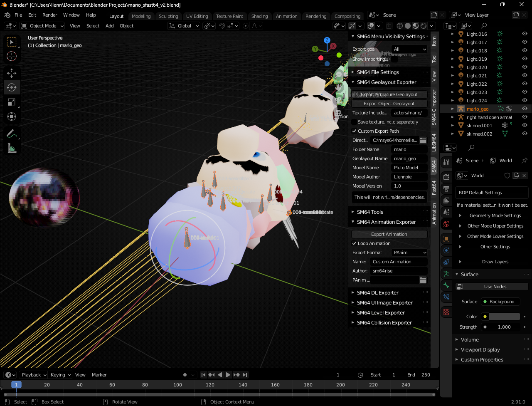Switch to the UV Editing workspace tab

197,16
